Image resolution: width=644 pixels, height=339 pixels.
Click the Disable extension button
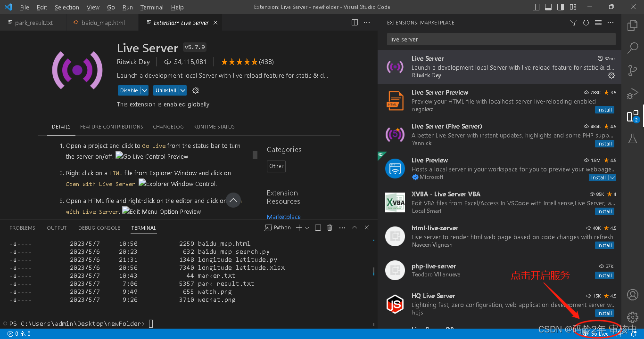tap(129, 90)
